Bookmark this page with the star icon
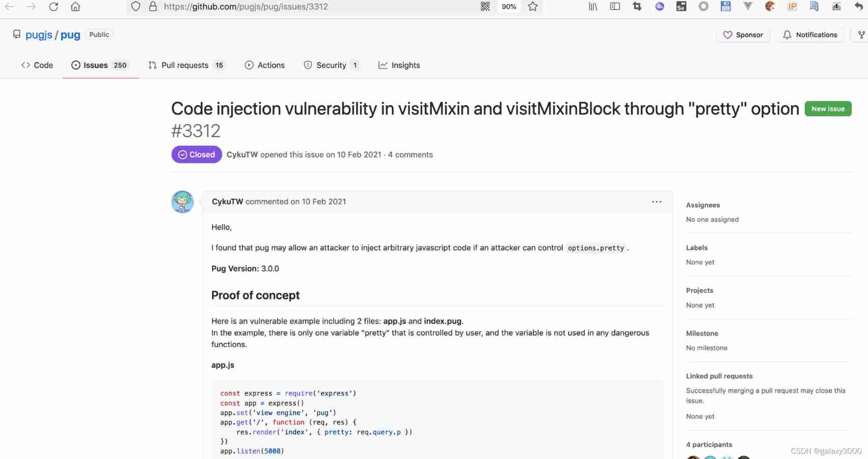Image resolution: width=868 pixels, height=459 pixels. click(533, 7)
